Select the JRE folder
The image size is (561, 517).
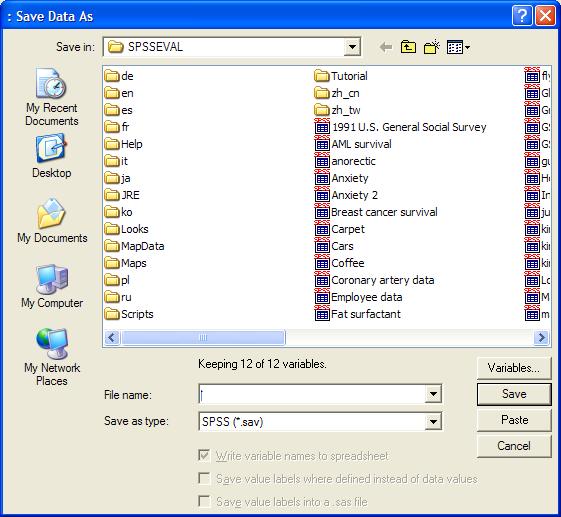click(x=122, y=195)
